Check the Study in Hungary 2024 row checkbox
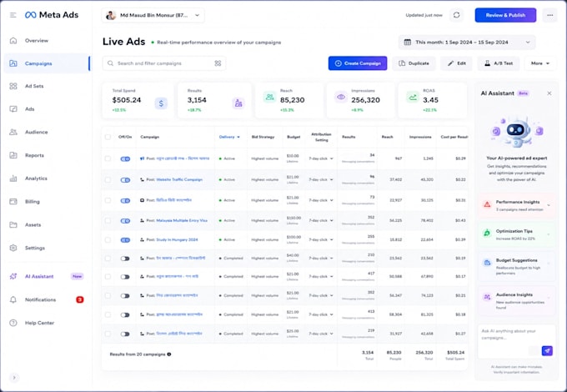Screen dimensions: 567x392 point(108,239)
